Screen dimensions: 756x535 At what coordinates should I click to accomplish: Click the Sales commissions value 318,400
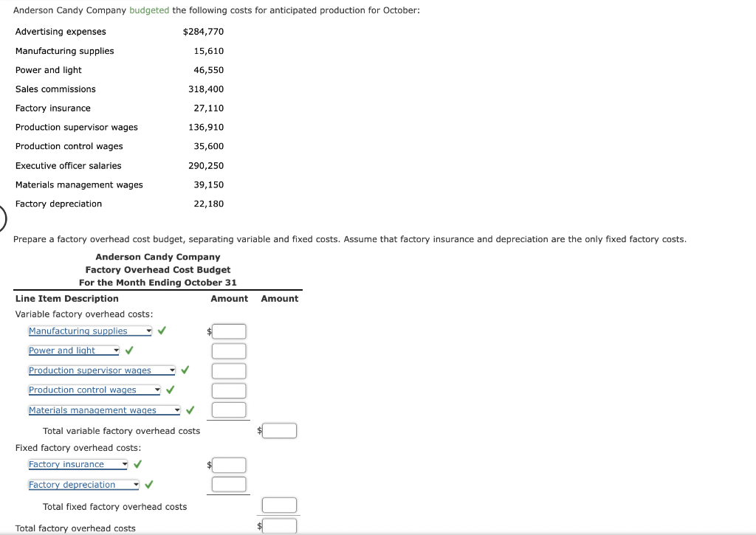(207, 89)
